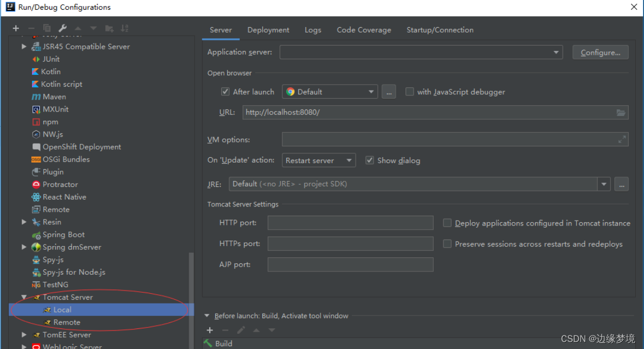Click the JRE browse ellipsis button
This screenshot has height=349, width=644.
pos(621,184)
